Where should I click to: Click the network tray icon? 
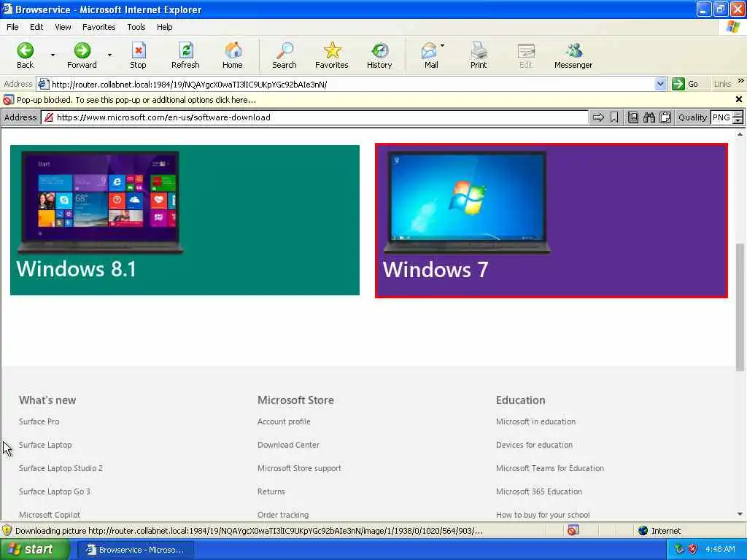(679, 550)
